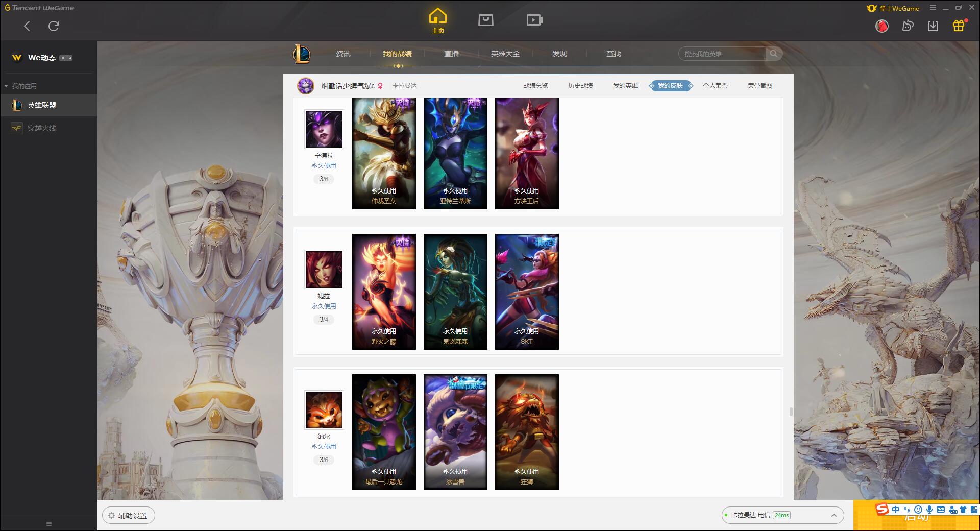This screenshot has height=531, width=980.
Task: Open the video player icon
Action: click(x=534, y=20)
